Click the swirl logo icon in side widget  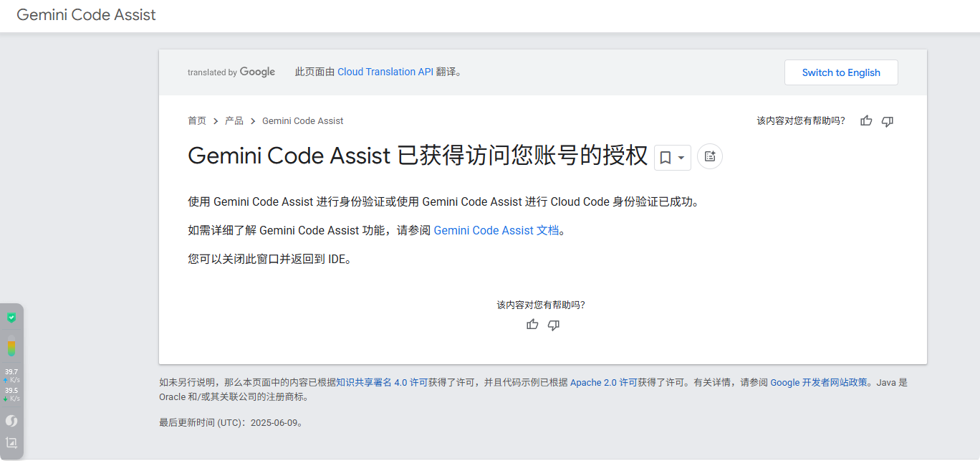[11, 421]
